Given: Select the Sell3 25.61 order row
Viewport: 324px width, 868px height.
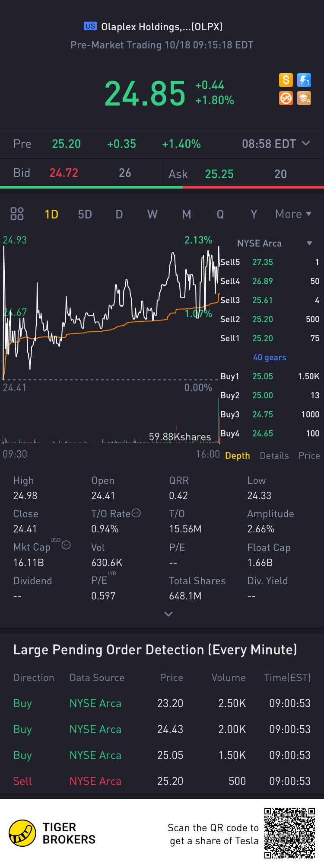Looking at the screenshot, I should (x=270, y=300).
